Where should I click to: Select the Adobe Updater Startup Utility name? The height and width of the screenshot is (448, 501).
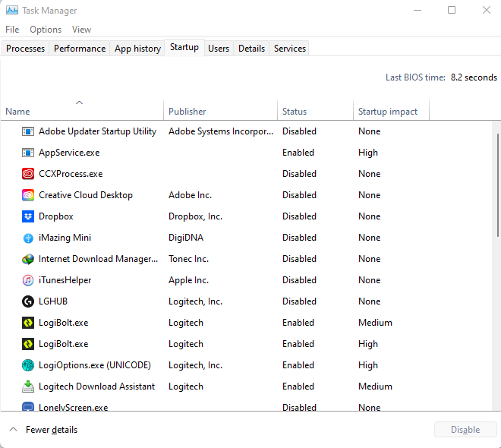pos(97,131)
